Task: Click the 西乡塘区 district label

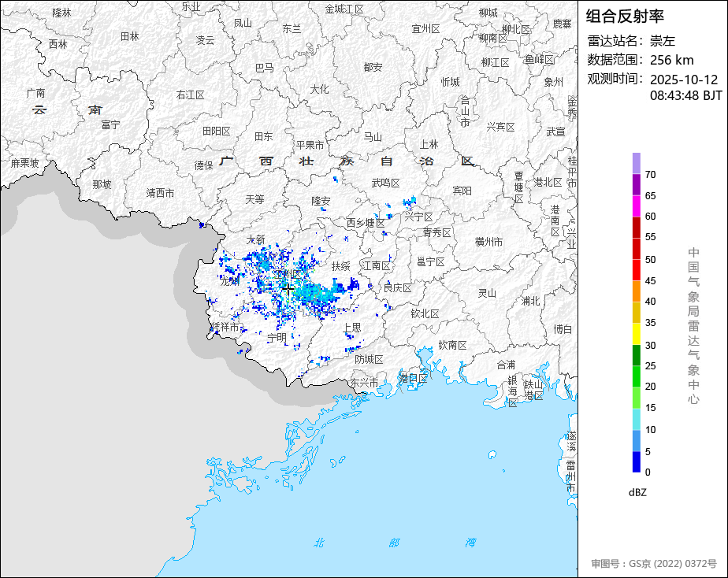Action: click(x=366, y=223)
